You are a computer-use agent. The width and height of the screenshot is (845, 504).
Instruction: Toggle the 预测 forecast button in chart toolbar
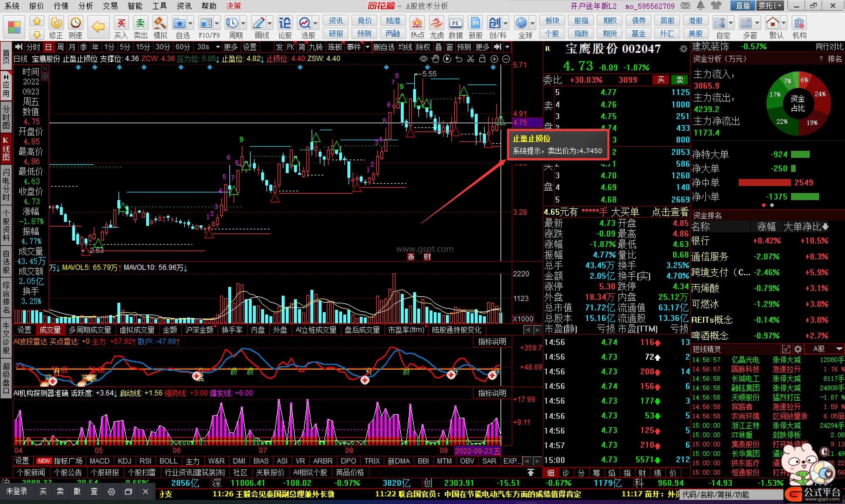click(464, 47)
